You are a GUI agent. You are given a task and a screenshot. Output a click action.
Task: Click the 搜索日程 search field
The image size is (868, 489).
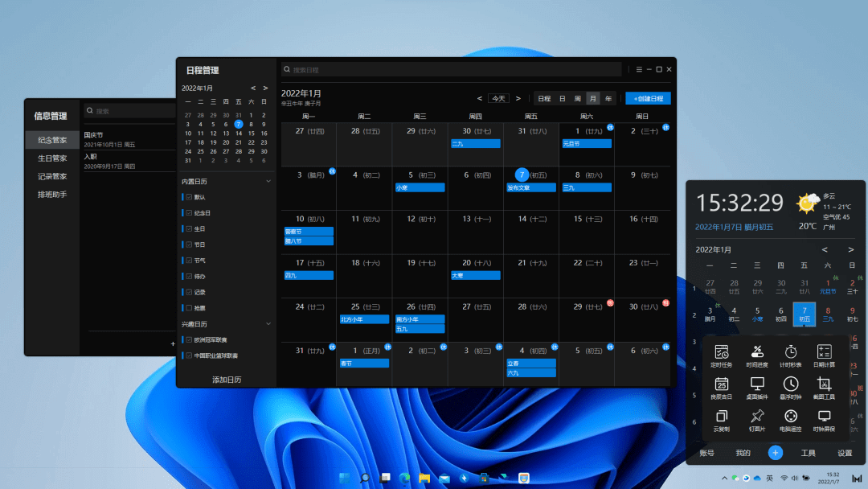[x=450, y=70]
